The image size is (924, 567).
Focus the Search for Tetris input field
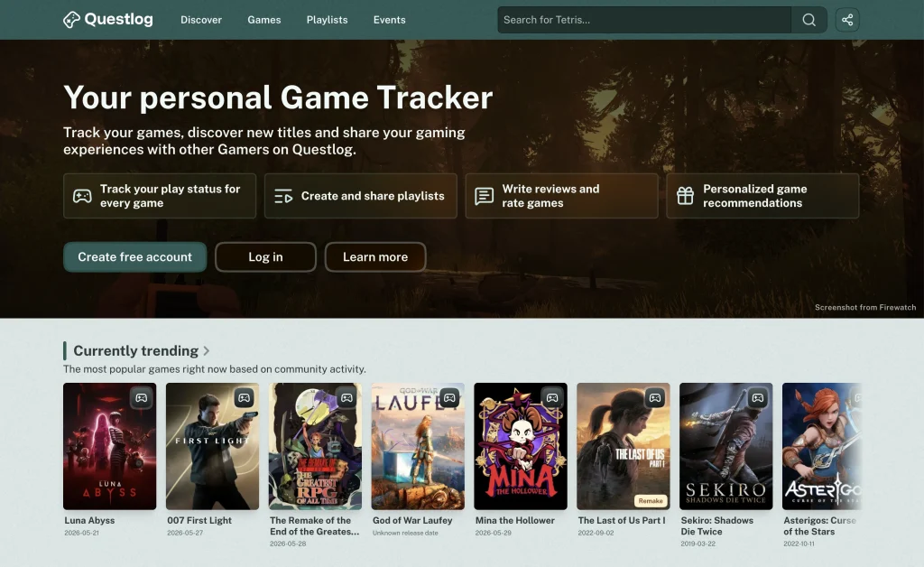644,20
